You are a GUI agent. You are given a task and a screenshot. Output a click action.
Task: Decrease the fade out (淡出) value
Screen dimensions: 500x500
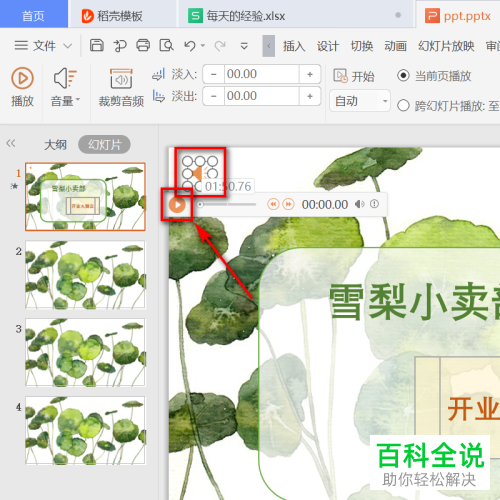pyautogui.click(x=214, y=96)
